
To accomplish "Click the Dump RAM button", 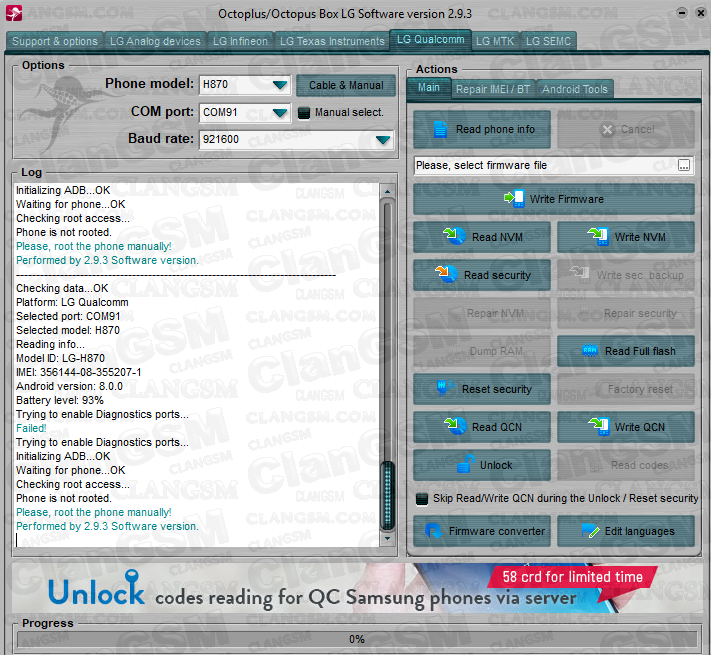I will tap(482, 351).
